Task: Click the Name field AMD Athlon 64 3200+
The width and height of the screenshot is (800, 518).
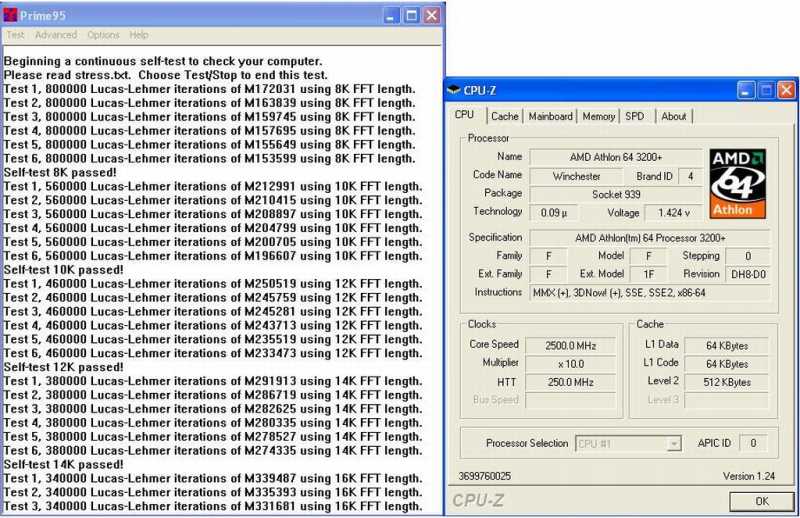Action: coord(616,157)
